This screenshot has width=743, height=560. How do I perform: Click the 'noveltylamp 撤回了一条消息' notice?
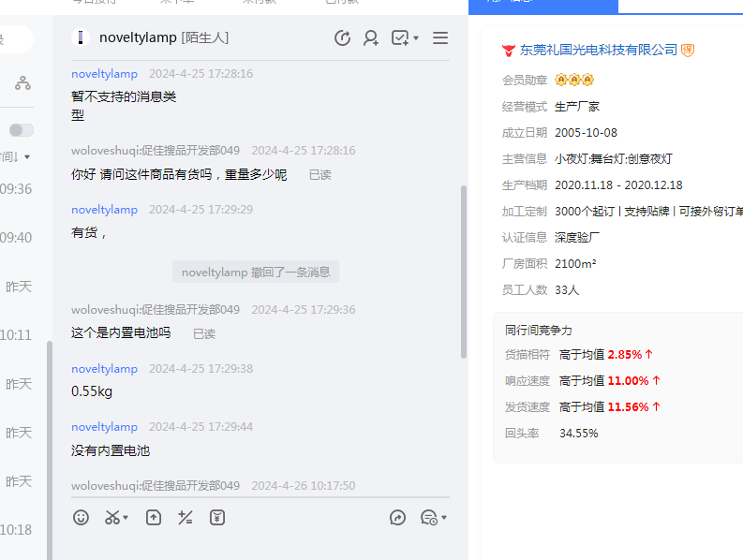[256, 272]
